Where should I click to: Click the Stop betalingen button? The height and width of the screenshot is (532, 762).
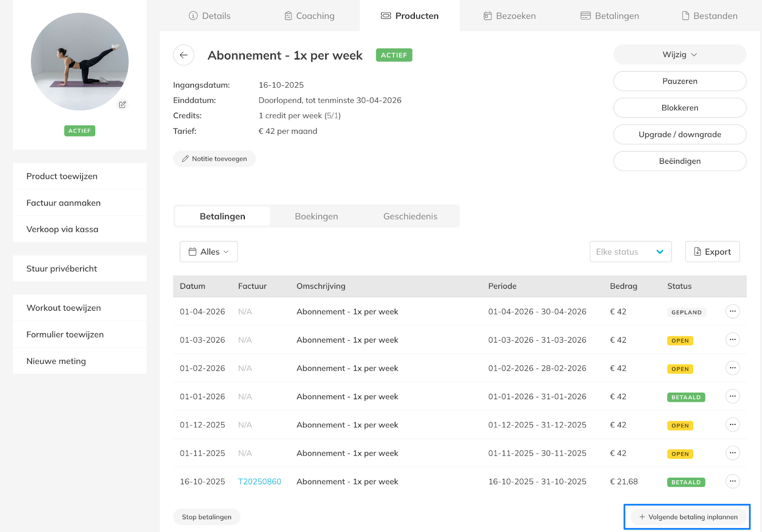207,517
